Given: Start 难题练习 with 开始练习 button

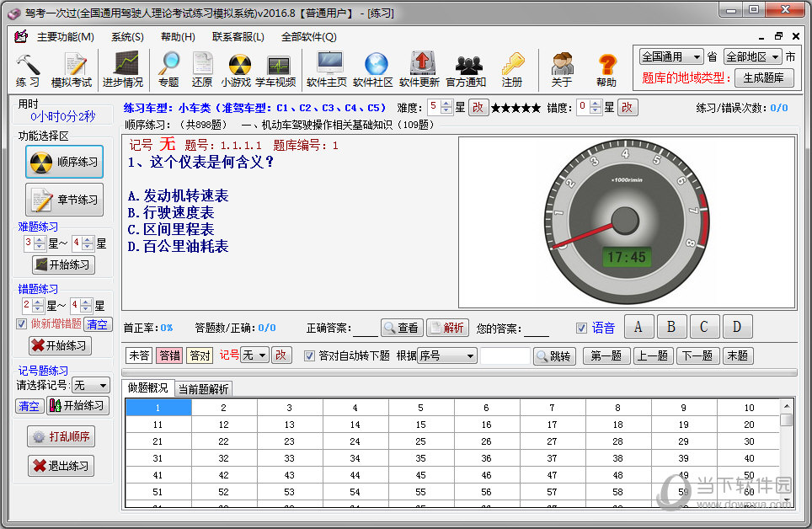Looking at the screenshot, I should pos(64,264).
